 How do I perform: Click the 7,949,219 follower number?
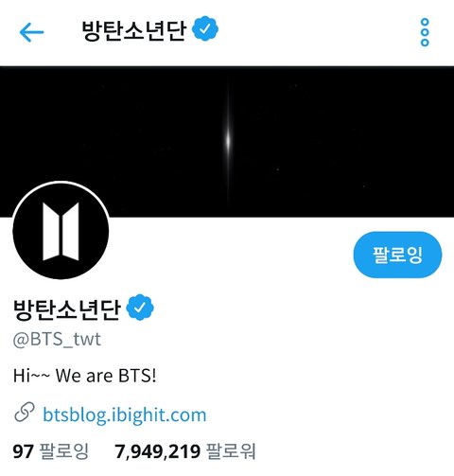(x=157, y=451)
